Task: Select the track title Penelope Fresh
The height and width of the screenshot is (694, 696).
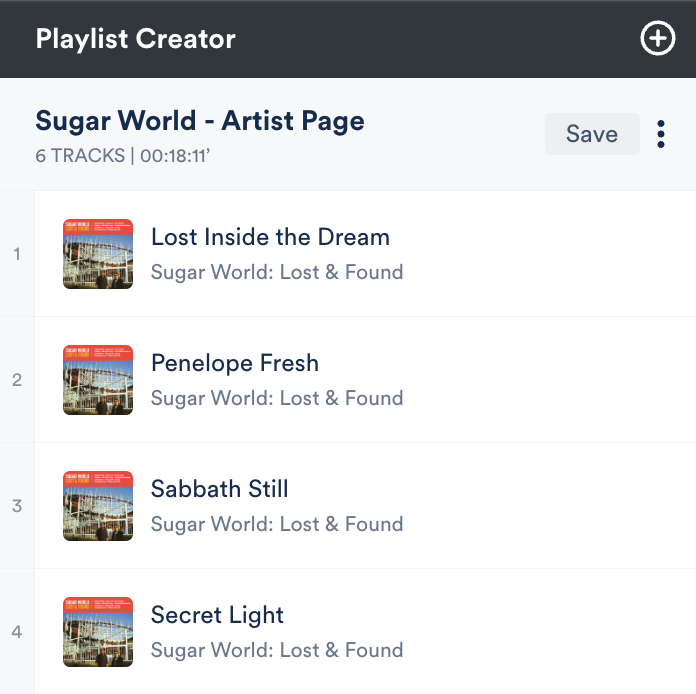Action: pos(235,363)
